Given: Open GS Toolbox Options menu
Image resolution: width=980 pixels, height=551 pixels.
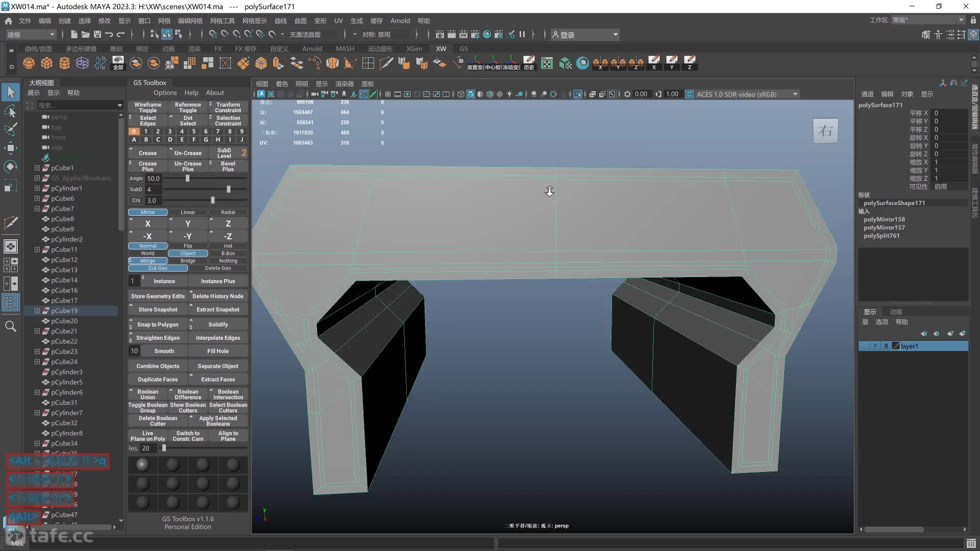Looking at the screenshot, I should tap(165, 93).
